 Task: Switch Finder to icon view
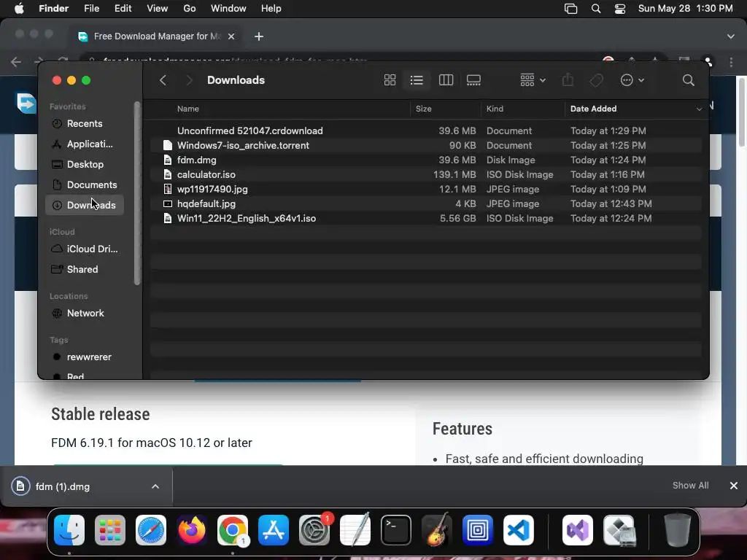[390, 80]
